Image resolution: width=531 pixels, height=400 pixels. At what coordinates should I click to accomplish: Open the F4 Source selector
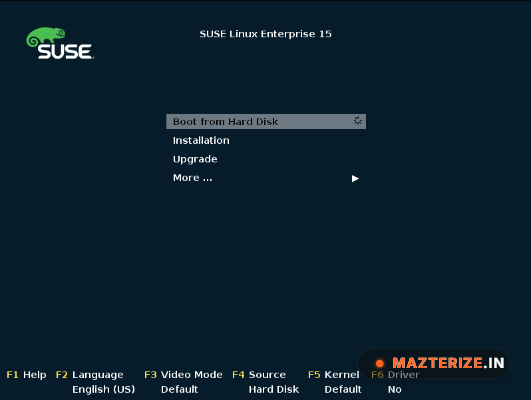(259, 375)
